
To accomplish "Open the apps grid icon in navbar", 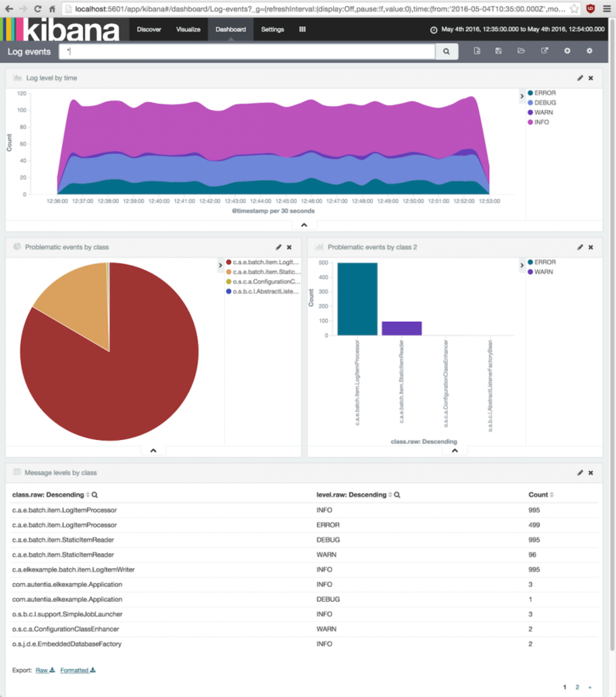I will (302, 29).
